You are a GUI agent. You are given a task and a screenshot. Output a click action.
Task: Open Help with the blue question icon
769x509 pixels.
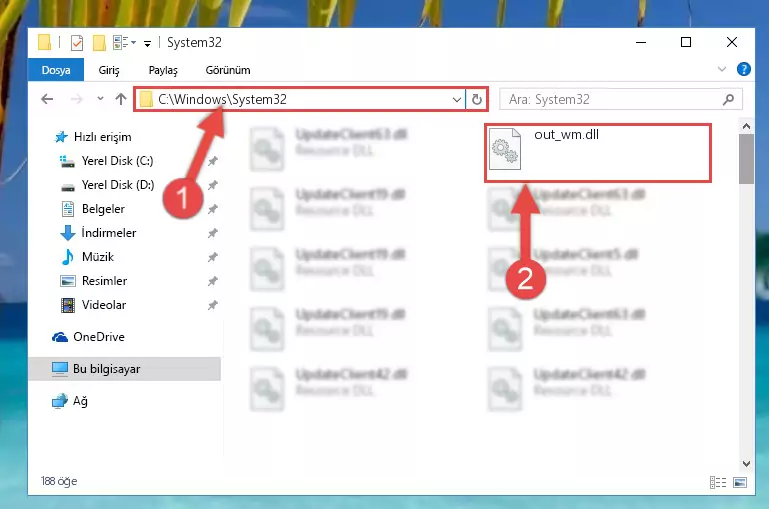click(x=743, y=69)
